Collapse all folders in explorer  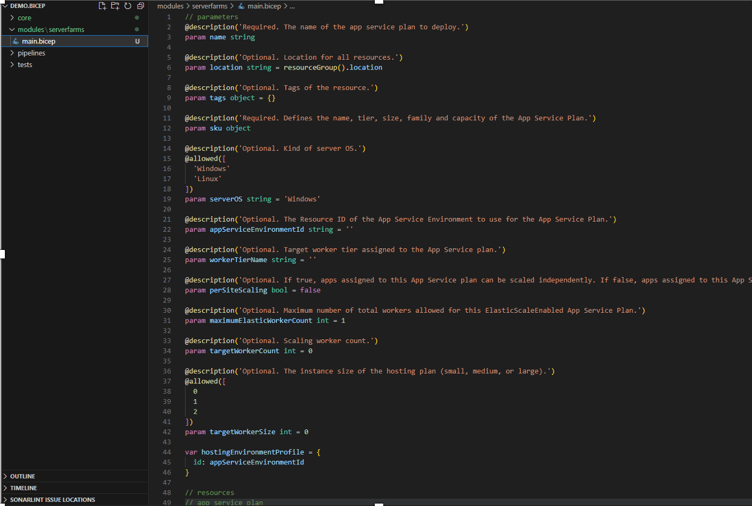point(141,6)
